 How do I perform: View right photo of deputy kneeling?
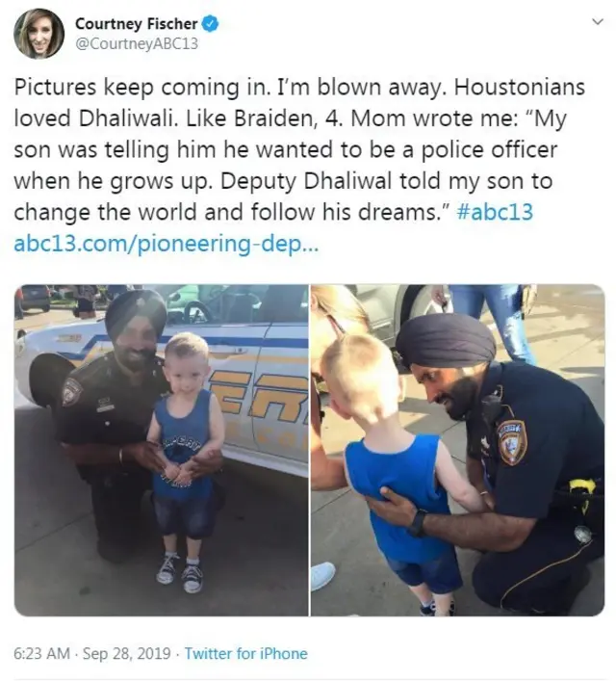(x=457, y=450)
